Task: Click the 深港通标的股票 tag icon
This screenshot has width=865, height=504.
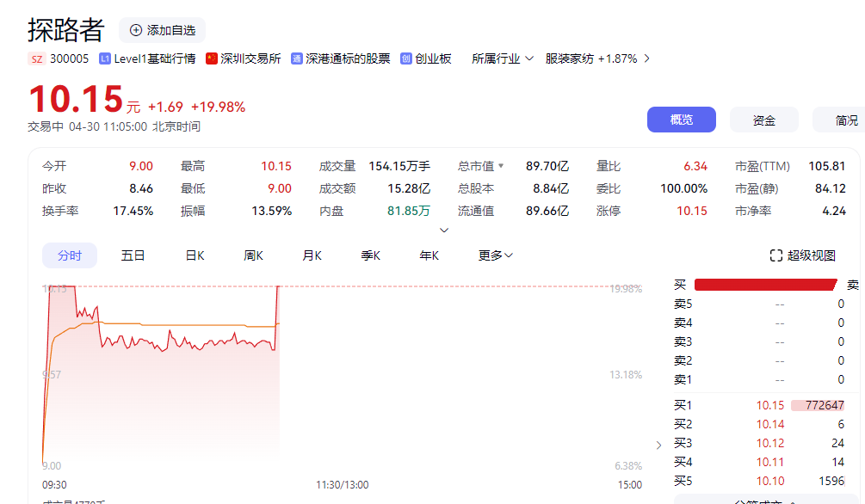Action: (297, 58)
